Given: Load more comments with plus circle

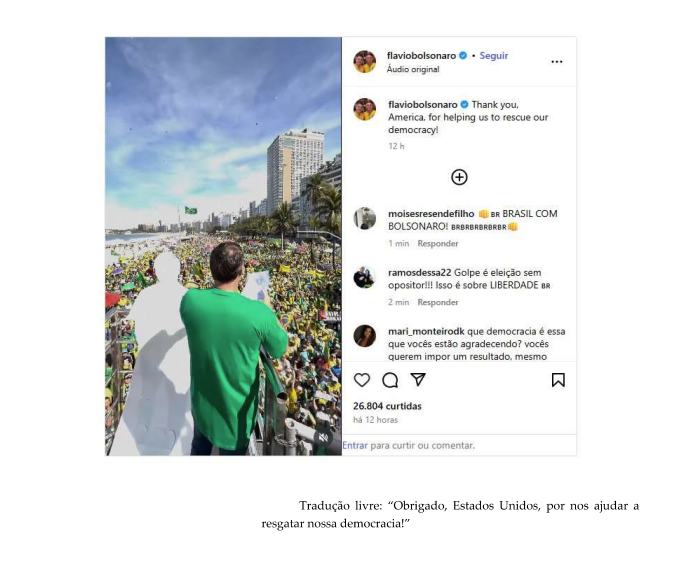Looking at the screenshot, I should (459, 177).
